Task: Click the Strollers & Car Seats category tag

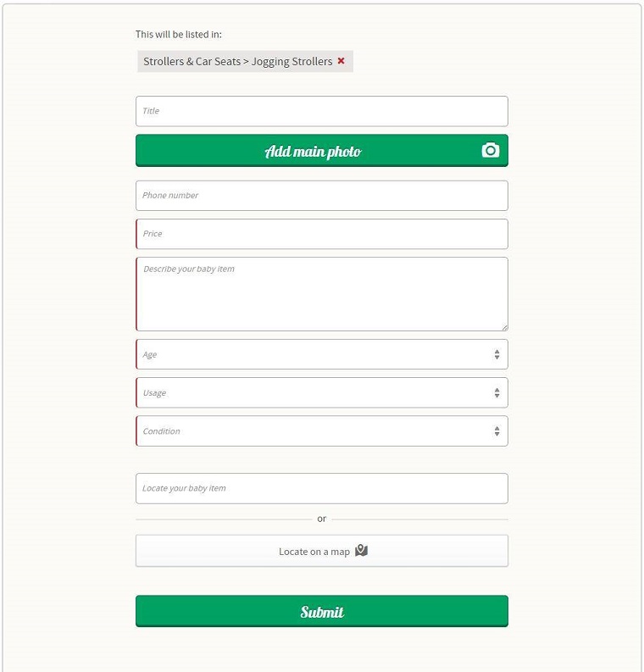Action: 245,61
